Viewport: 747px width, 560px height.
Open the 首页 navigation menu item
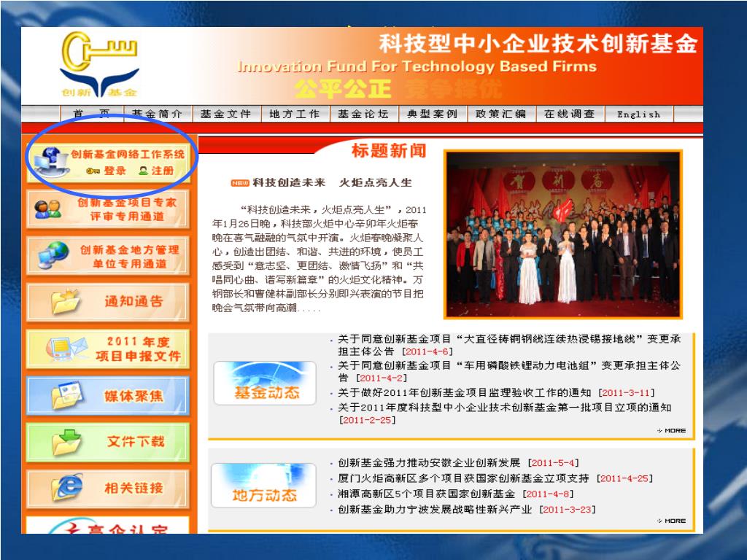coord(91,114)
